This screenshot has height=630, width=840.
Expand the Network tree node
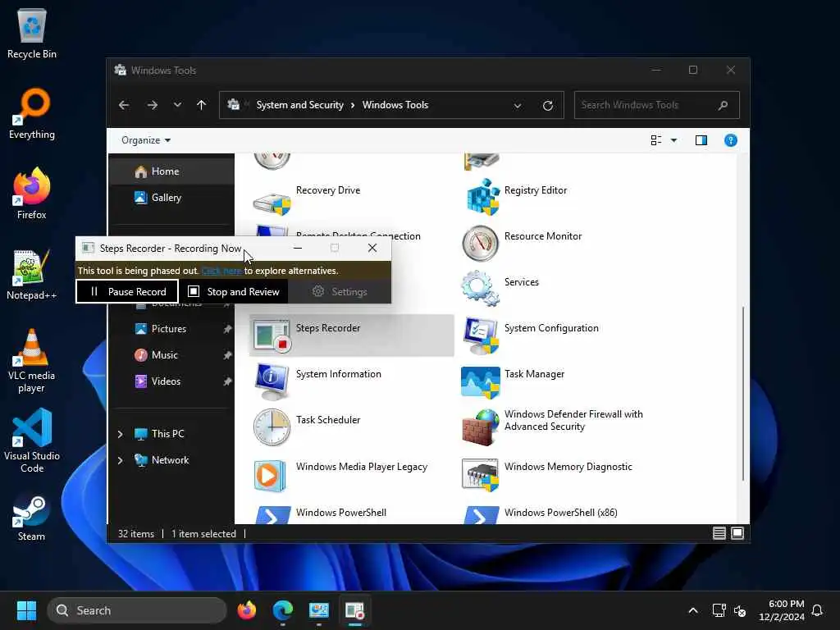[x=120, y=460]
